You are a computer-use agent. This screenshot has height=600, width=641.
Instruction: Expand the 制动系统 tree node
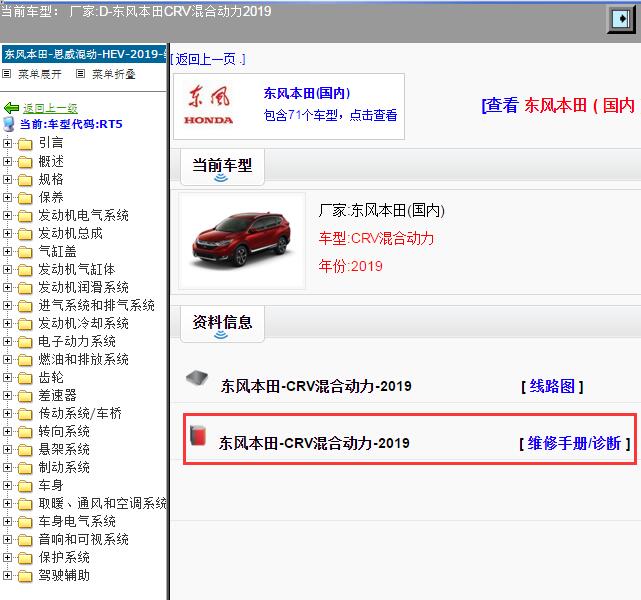pos(7,467)
